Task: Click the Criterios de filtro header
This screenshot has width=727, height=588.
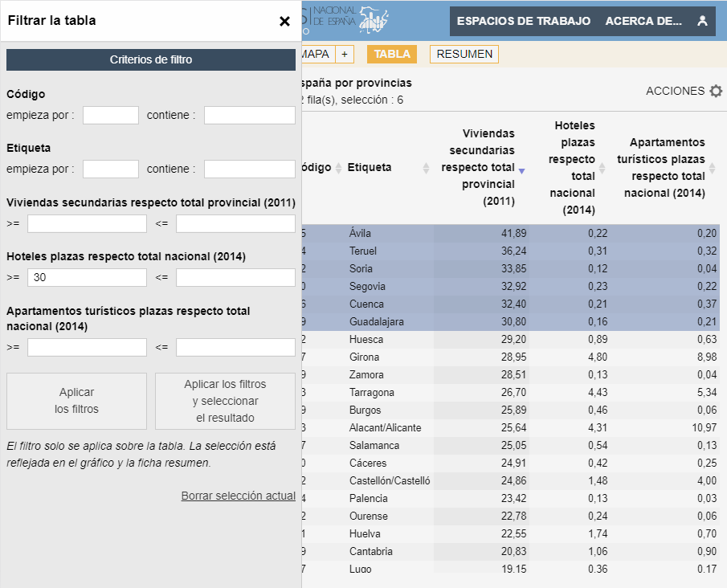Action: [x=151, y=59]
